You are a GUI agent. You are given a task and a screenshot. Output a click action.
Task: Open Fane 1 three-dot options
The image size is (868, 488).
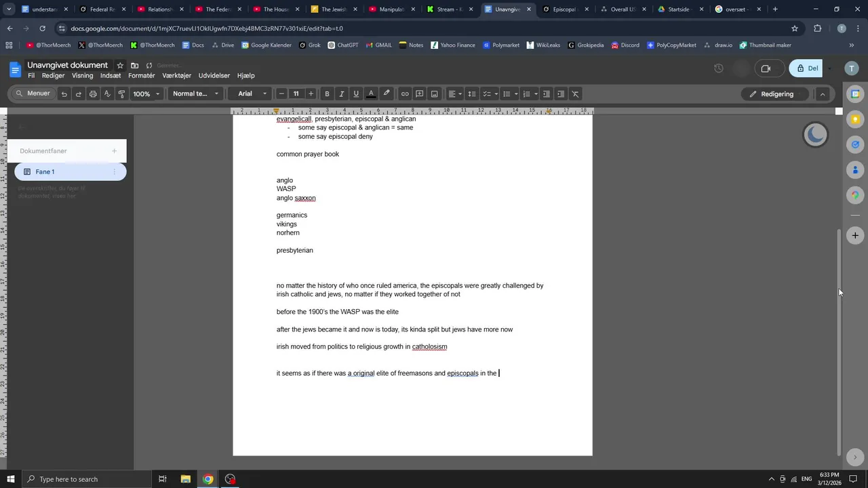(114, 172)
